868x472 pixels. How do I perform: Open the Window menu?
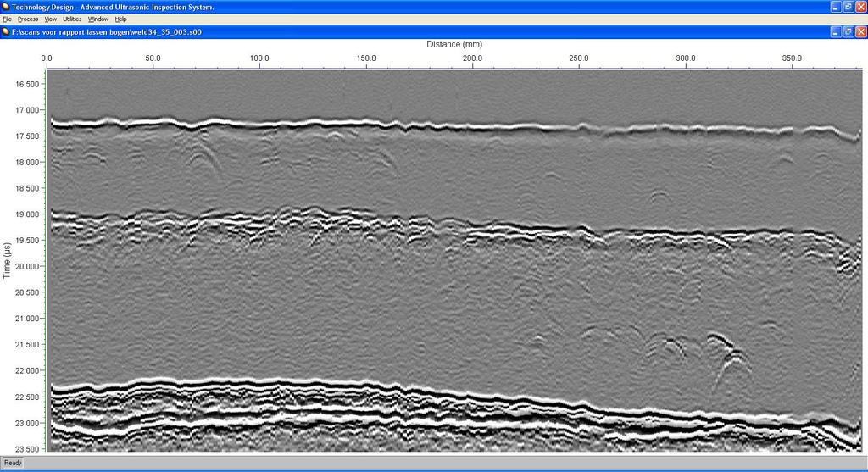point(98,19)
